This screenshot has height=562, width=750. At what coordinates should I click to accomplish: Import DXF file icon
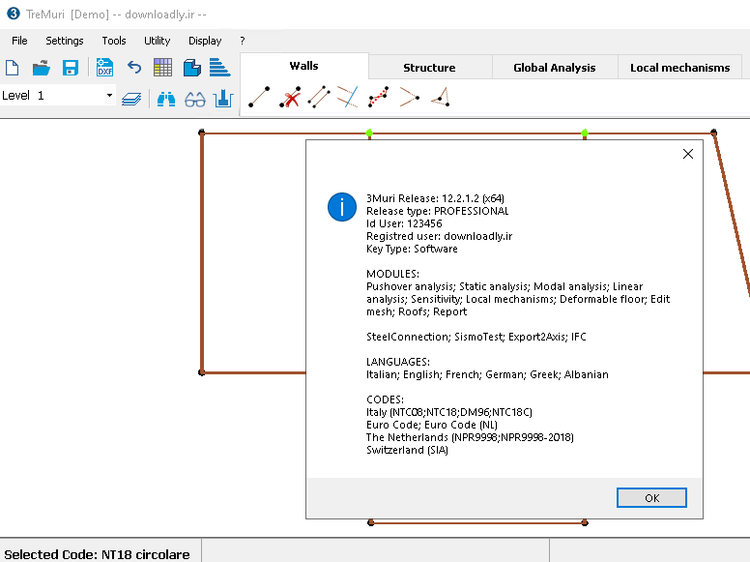(105, 67)
